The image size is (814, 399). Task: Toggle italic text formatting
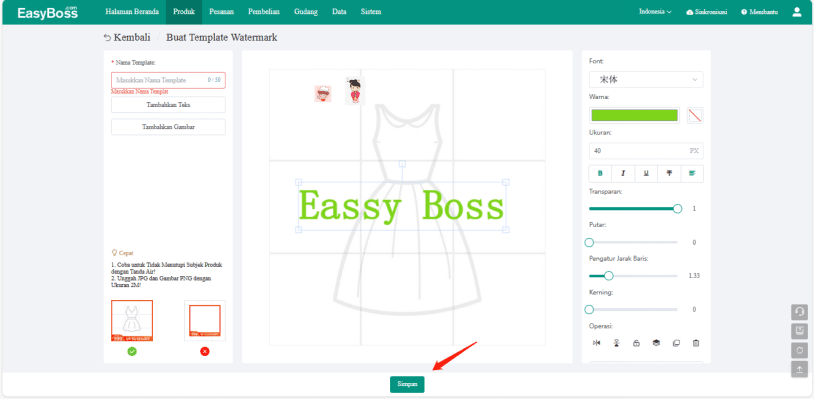[623, 174]
